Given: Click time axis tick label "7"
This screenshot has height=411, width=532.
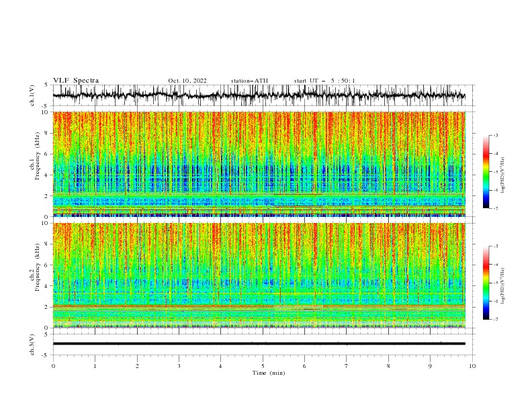Looking at the screenshot, I should pyautogui.click(x=347, y=366).
